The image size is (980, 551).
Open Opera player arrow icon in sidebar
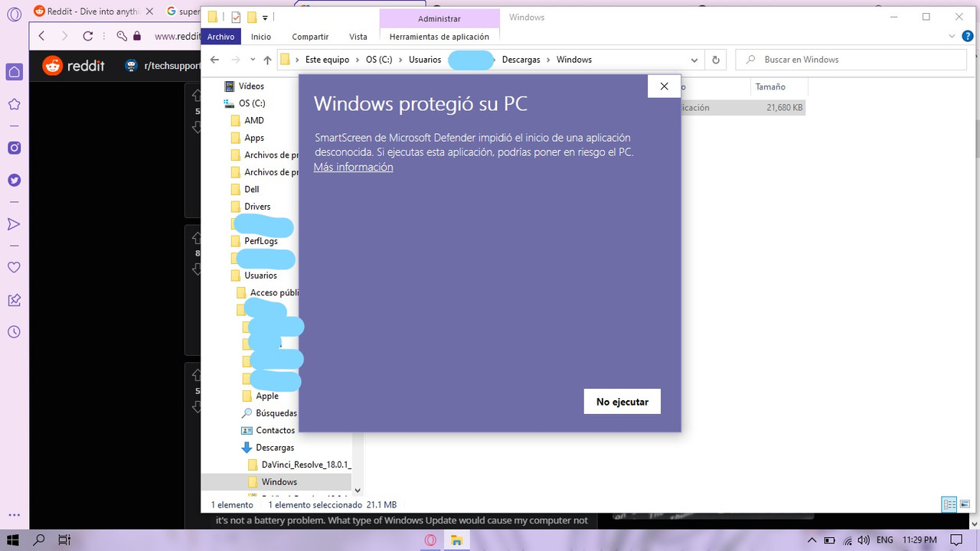[x=14, y=223]
